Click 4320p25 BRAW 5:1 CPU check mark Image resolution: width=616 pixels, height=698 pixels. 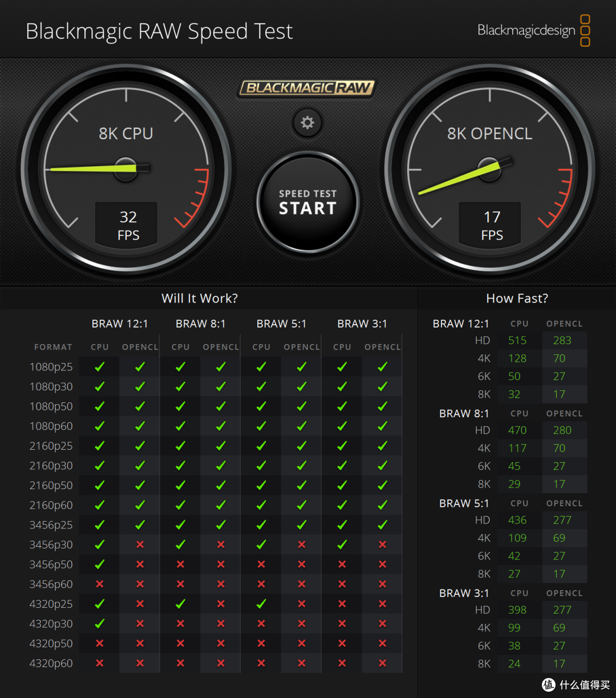click(261, 604)
